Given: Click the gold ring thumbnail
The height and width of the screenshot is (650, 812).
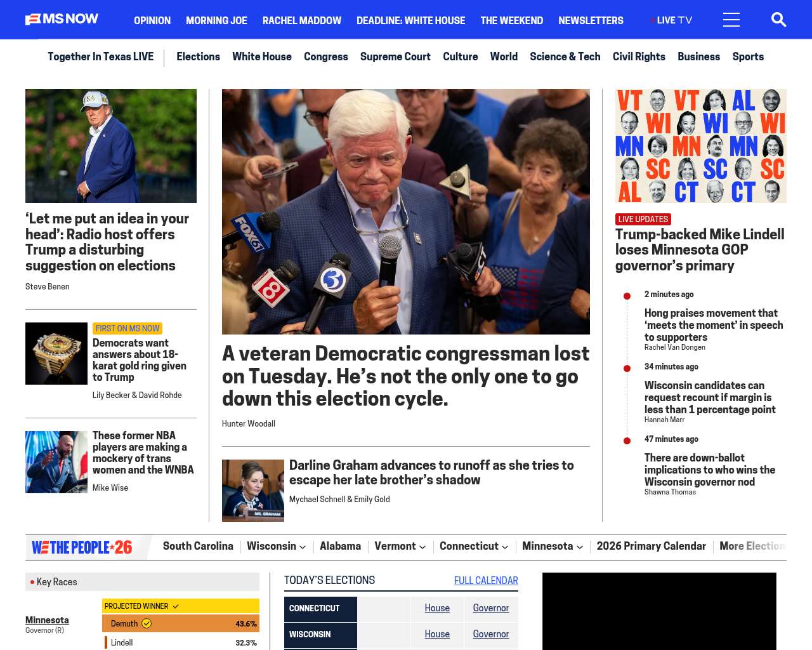Looking at the screenshot, I should [x=56, y=354].
